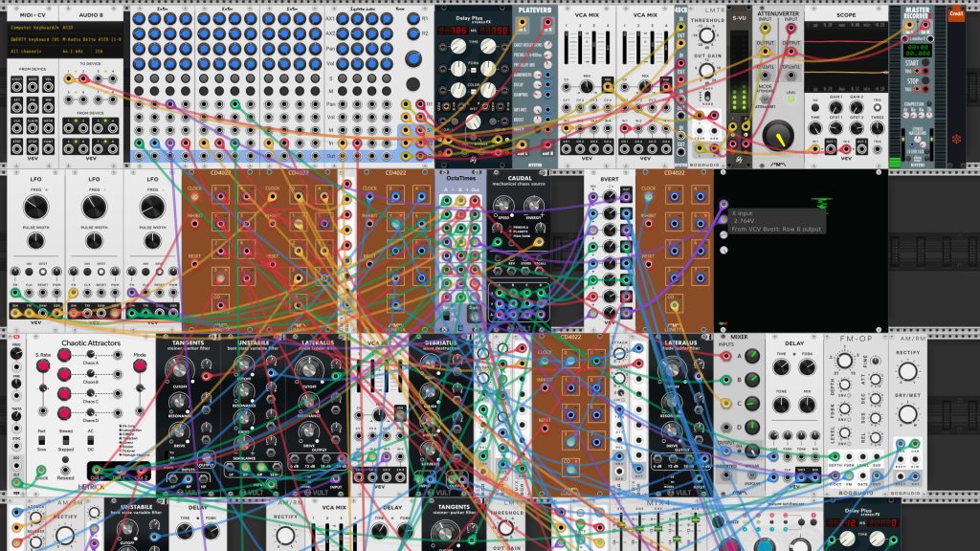This screenshot has width=980, height=551.
Task: Select the MIDI-CV VEL output port
Action: 48,85
